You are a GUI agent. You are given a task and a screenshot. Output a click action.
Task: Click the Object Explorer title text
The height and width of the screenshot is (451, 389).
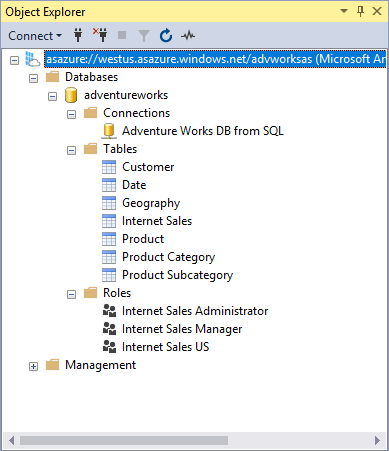[45, 12]
